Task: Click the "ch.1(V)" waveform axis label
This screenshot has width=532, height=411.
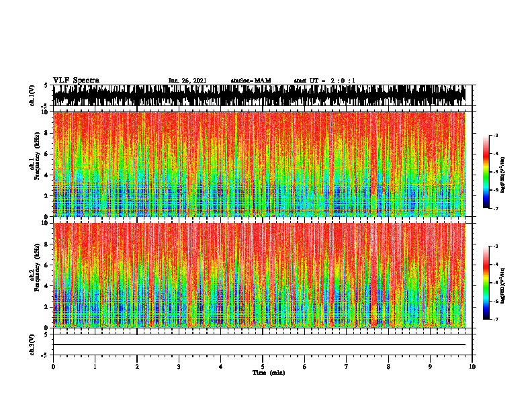Action: click(32, 95)
